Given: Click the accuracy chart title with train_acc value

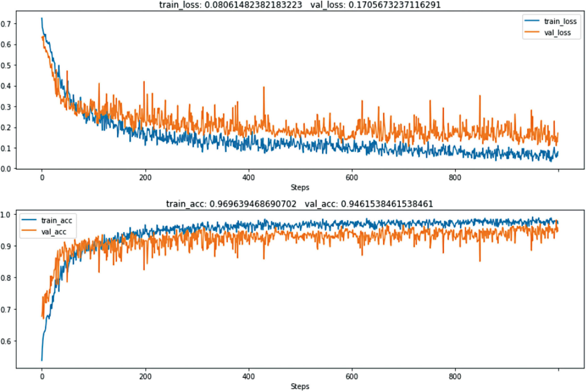Looking at the screenshot, I should (x=299, y=204).
